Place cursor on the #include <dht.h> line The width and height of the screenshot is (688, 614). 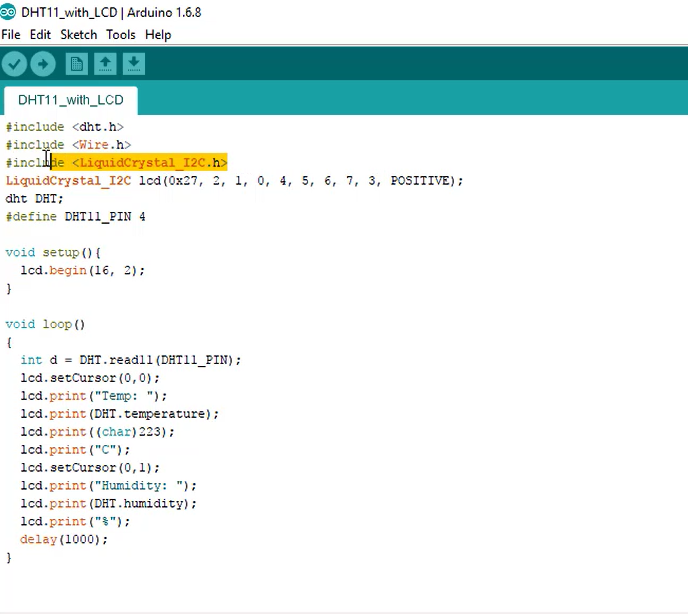click(64, 127)
